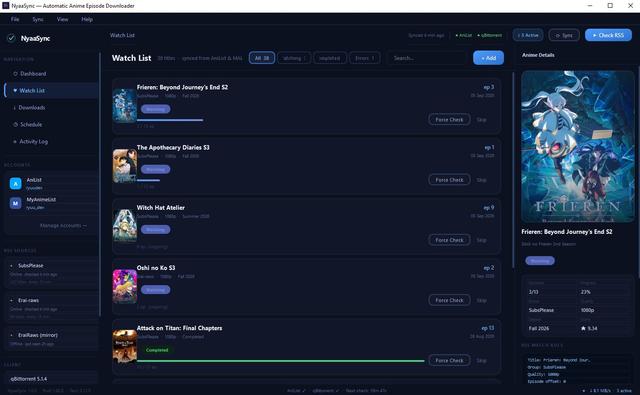This screenshot has width=640, height=395.
Task: Click Attack on Titan green progress bar
Action: point(281,361)
